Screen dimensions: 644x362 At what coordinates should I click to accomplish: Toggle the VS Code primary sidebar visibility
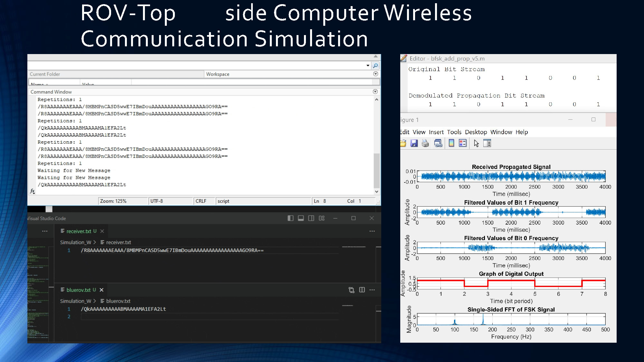290,218
